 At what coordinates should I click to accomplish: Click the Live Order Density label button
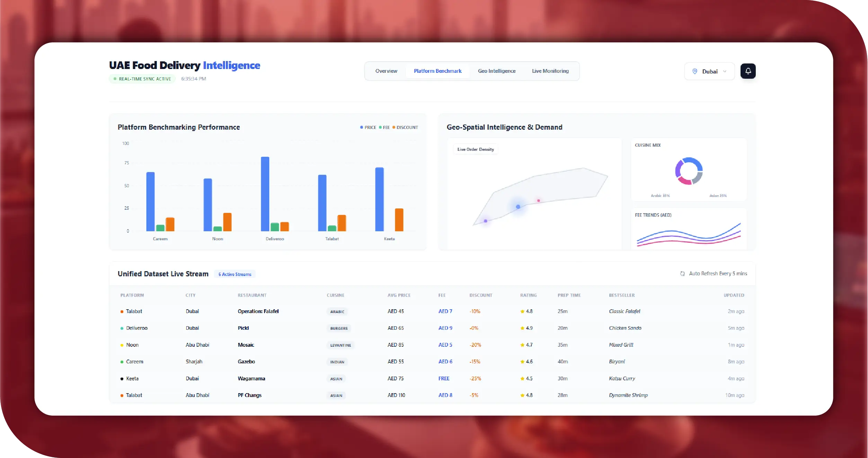click(x=475, y=149)
